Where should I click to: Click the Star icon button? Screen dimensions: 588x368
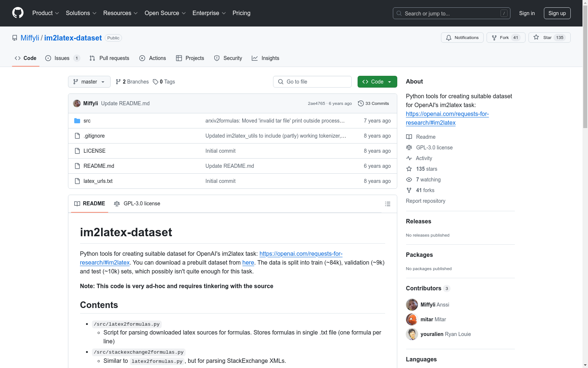coord(549,38)
